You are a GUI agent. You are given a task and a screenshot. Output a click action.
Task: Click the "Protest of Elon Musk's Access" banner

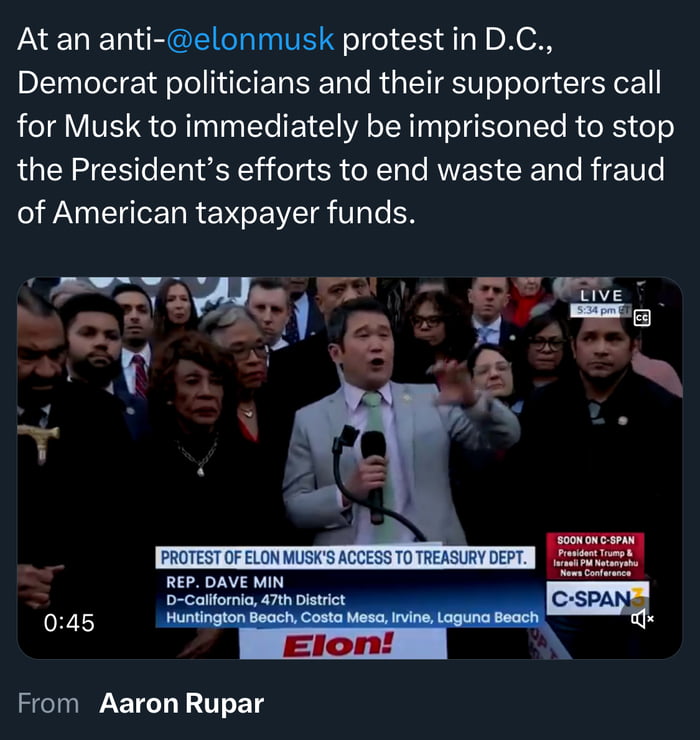pos(347,558)
